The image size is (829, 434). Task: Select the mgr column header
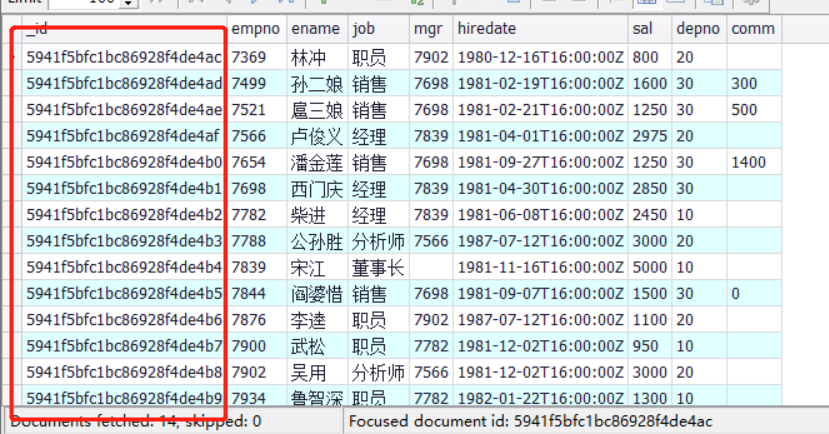click(x=431, y=29)
